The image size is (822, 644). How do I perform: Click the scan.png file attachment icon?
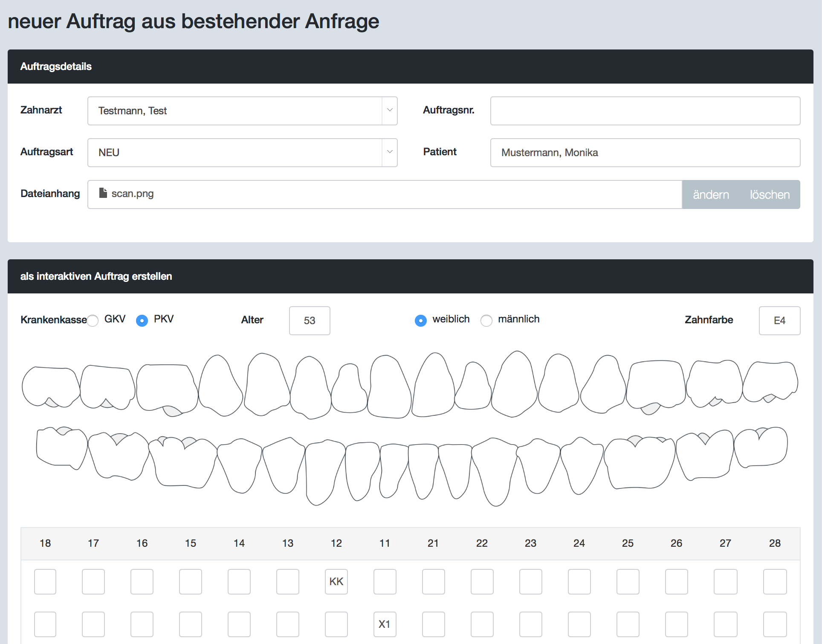103,193
